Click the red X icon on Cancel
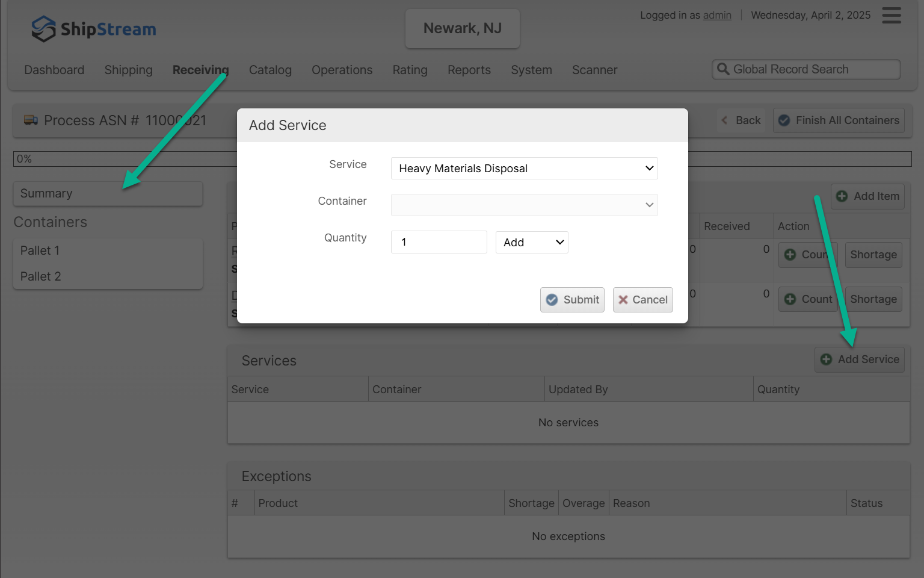This screenshot has width=924, height=578. pyautogui.click(x=623, y=300)
